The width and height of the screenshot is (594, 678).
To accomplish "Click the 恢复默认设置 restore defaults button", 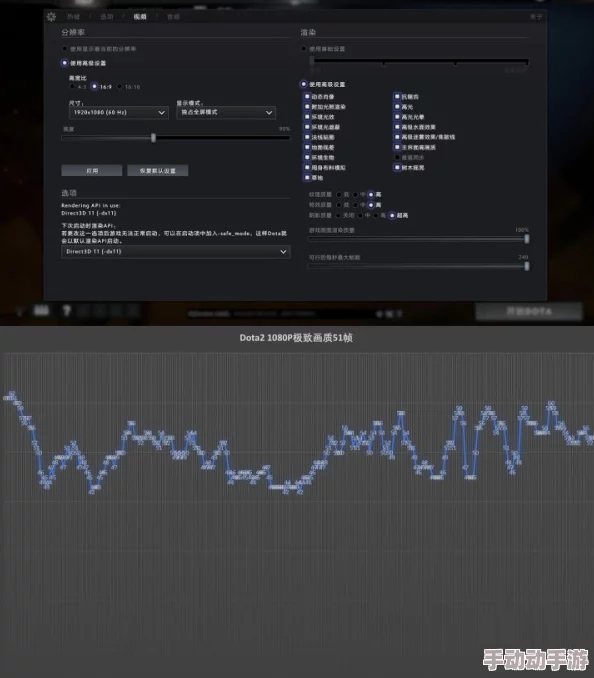I will click(x=157, y=171).
